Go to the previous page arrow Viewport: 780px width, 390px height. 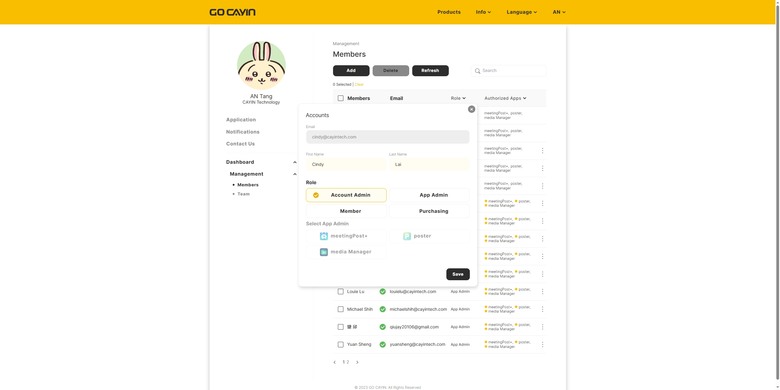(x=335, y=362)
